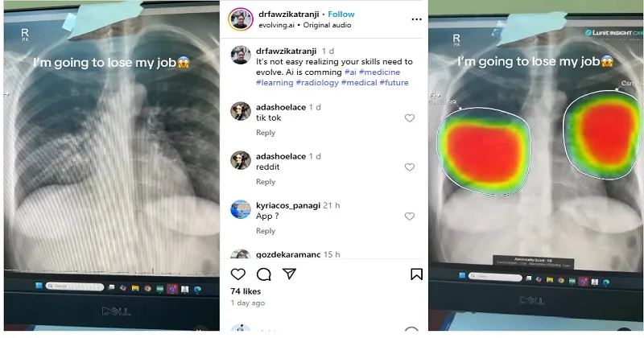Like adashoelace's 'tik tok' comment

[410, 117]
